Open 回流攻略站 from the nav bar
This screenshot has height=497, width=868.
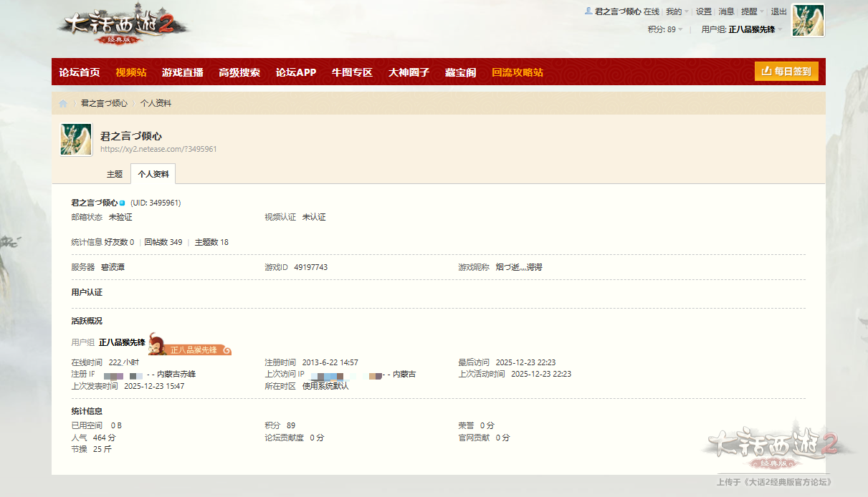[x=518, y=72]
